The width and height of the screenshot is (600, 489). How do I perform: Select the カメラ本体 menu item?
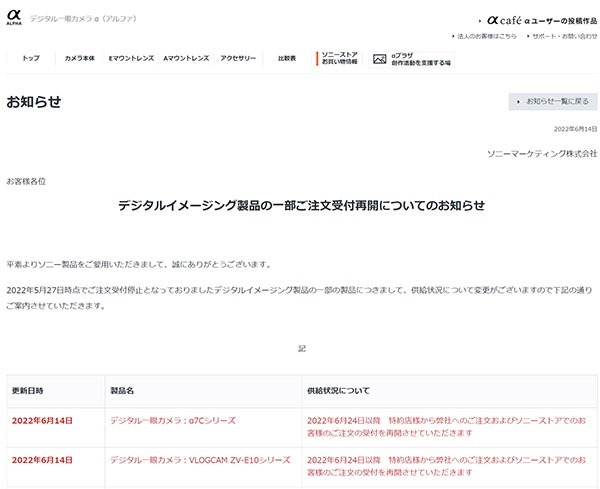click(x=80, y=59)
